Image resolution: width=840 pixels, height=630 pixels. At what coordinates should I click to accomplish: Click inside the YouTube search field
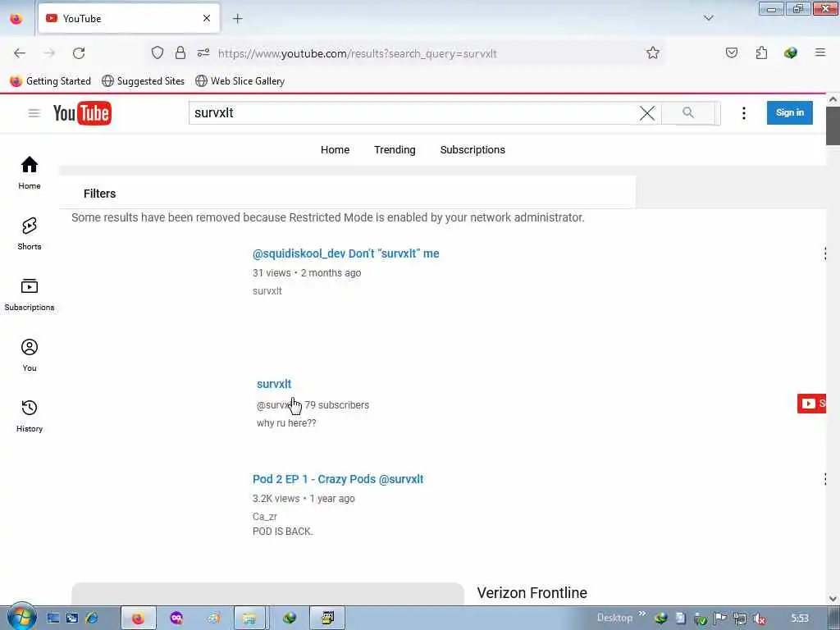click(413, 113)
